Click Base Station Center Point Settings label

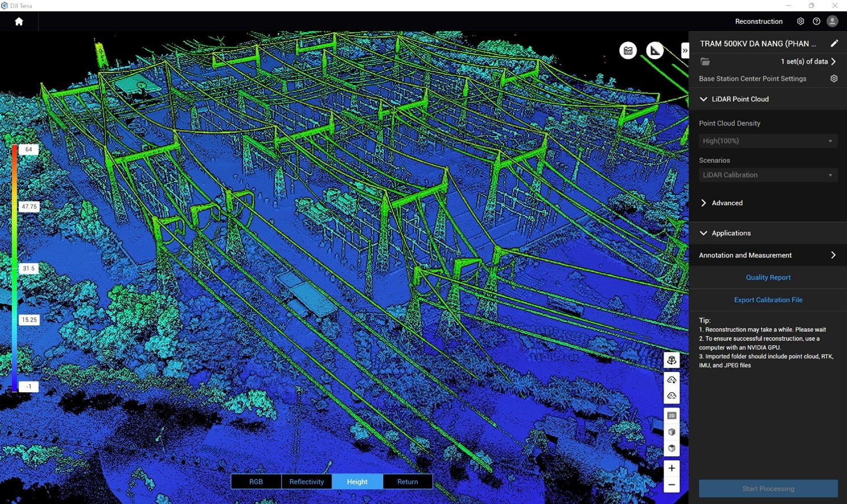coord(752,78)
